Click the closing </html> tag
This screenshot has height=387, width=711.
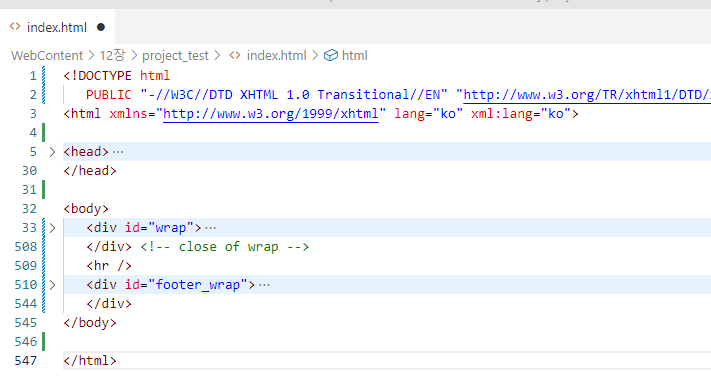point(90,361)
